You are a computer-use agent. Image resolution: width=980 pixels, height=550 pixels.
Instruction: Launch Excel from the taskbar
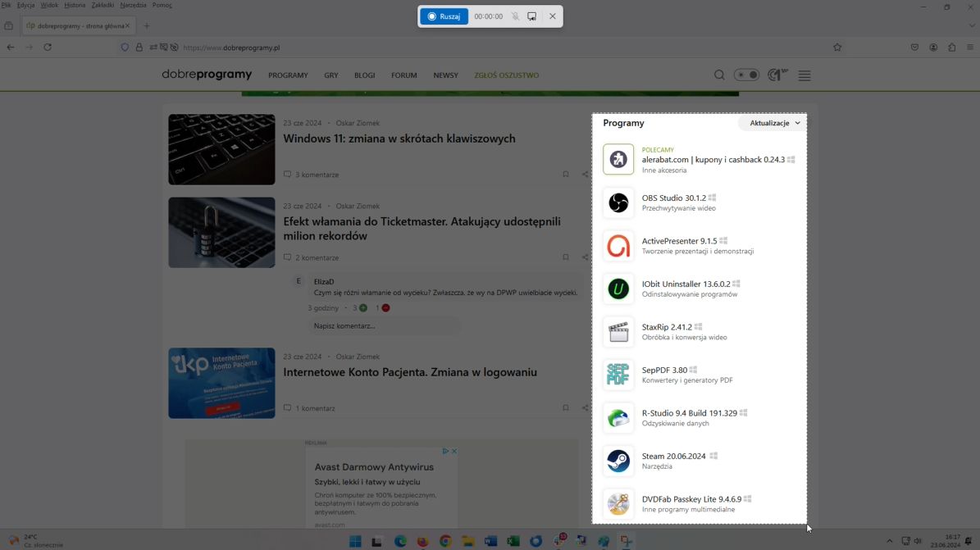pyautogui.click(x=513, y=540)
